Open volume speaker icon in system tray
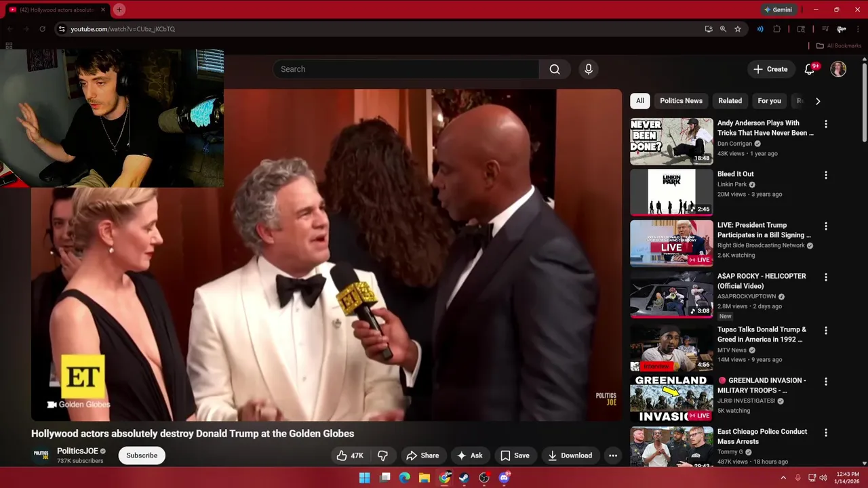Viewport: 868px width, 488px height. (x=823, y=478)
